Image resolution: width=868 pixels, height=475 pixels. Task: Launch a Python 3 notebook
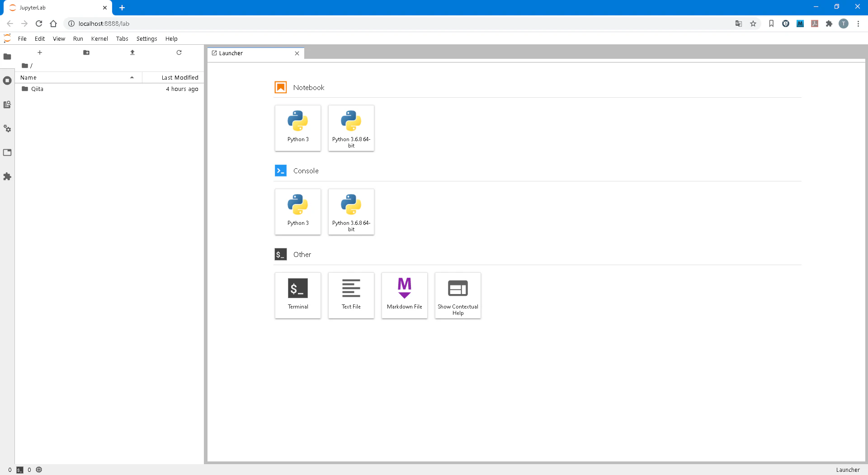coord(298,128)
